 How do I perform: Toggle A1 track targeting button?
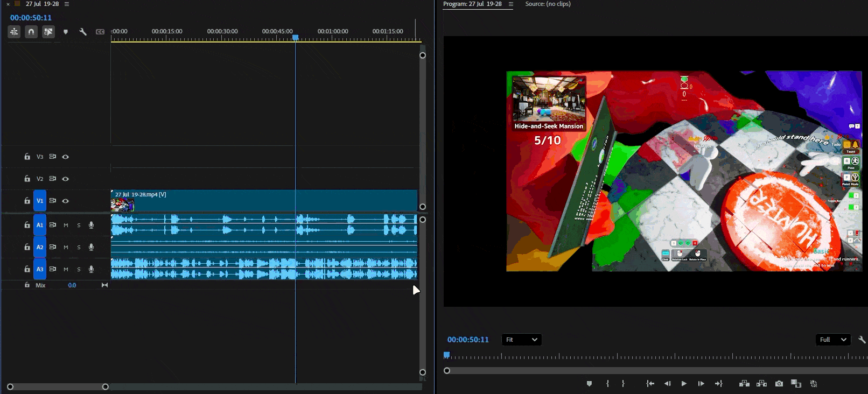[40, 225]
